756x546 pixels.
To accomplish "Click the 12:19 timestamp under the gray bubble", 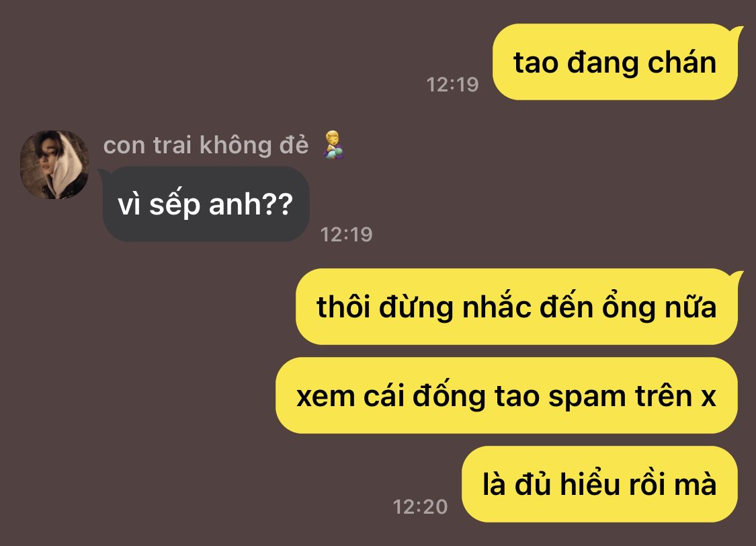I will (x=346, y=235).
